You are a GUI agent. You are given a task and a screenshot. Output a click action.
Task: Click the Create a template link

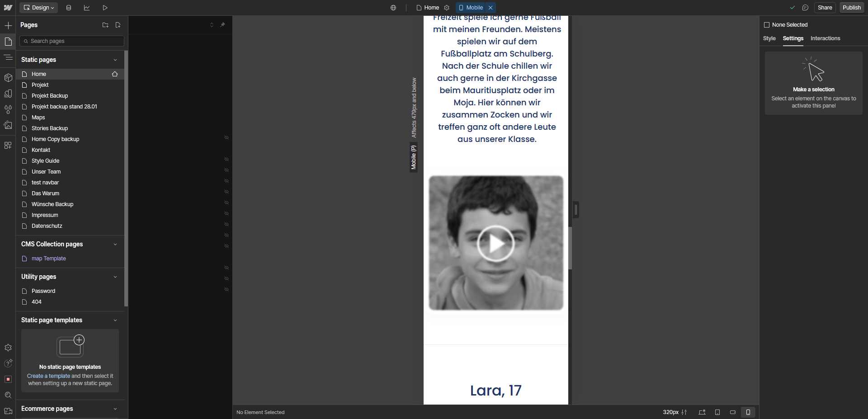tap(48, 376)
